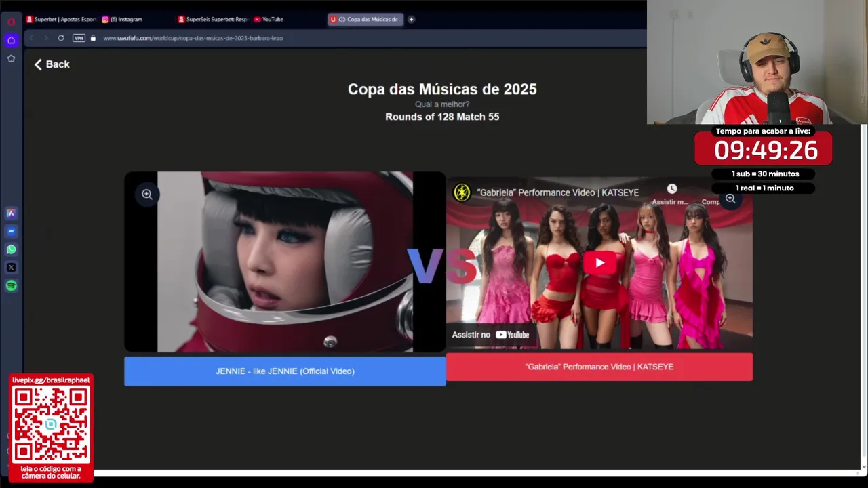This screenshot has height=488, width=868.
Task: Open the bookmarks star in Opera sidebar
Action: [11, 58]
